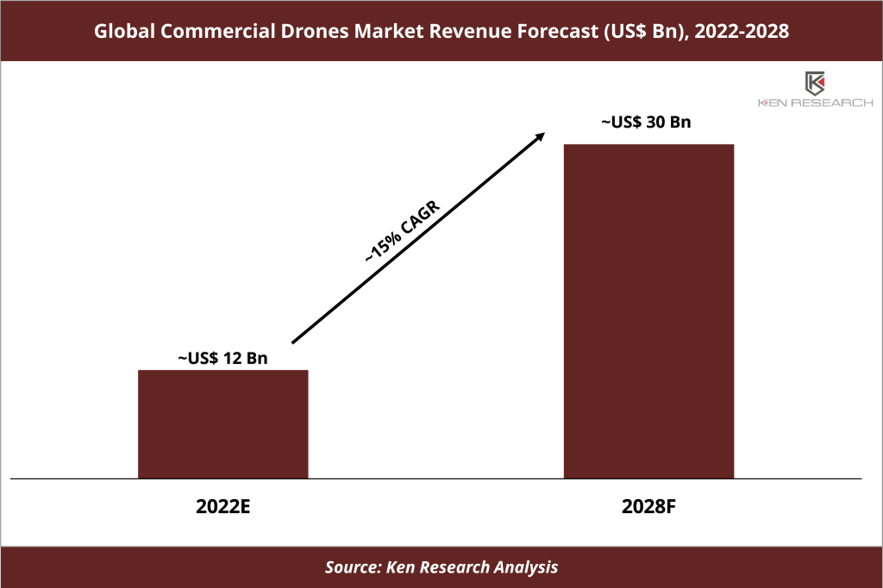This screenshot has height=588, width=883.
Task: Click the '2028F' axis label
Action: (648, 506)
